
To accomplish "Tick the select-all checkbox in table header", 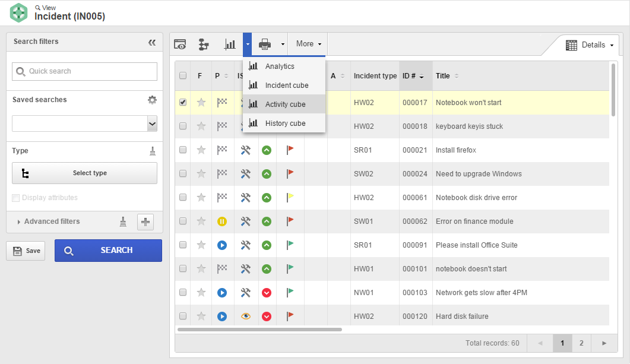I will point(183,75).
